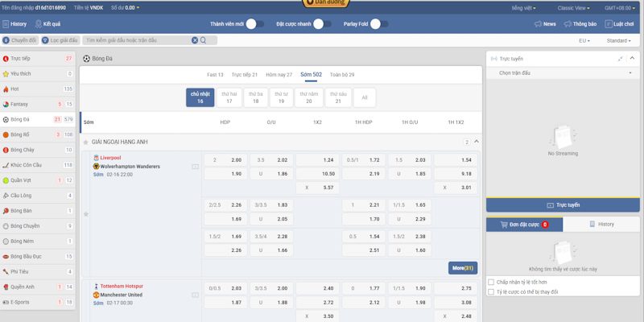
Task: Switch to Toàn bộ 29 tab
Action: click(x=342, y=75)
